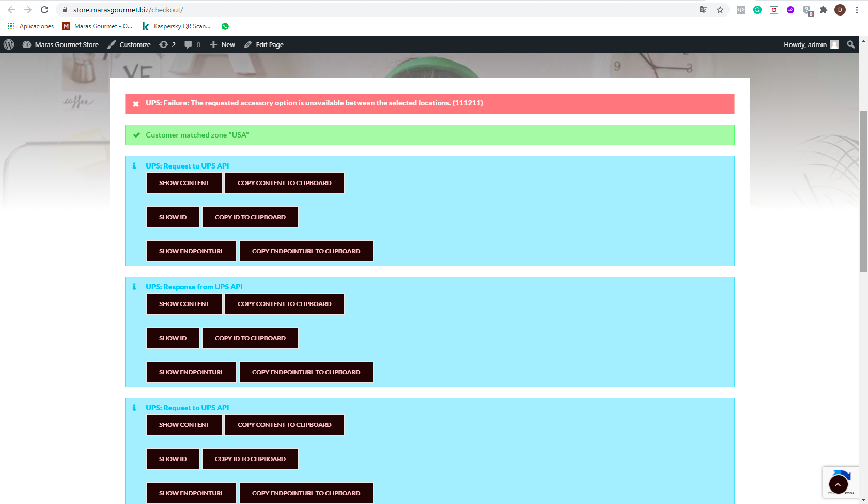Open the Aplicaciones apps shortcut
868x504 pixels.
coord(30,26)
